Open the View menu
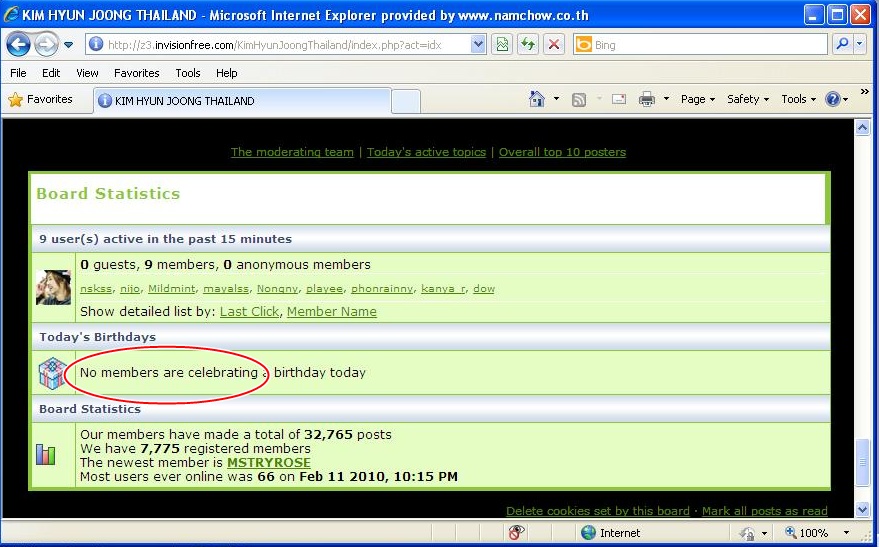The width and height of the screenshot is (879, 547). [x=87, y=73]
